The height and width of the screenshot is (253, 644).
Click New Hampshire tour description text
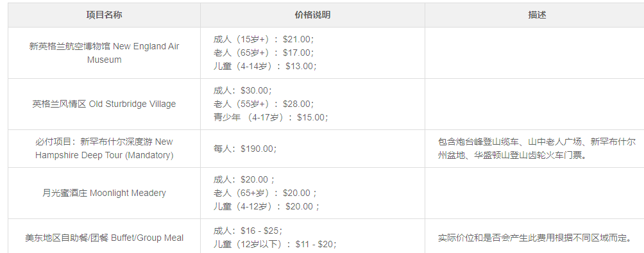point(538,149)
